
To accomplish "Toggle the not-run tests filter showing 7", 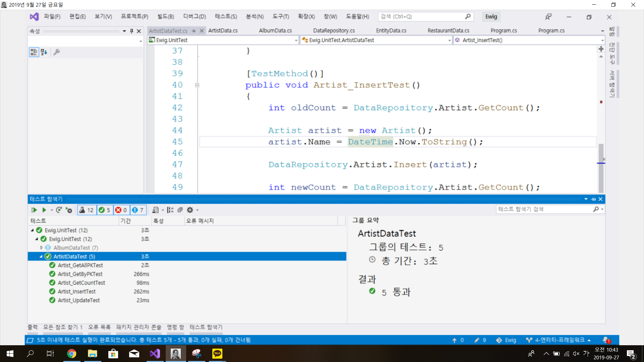I will click(x=138, y=210).
